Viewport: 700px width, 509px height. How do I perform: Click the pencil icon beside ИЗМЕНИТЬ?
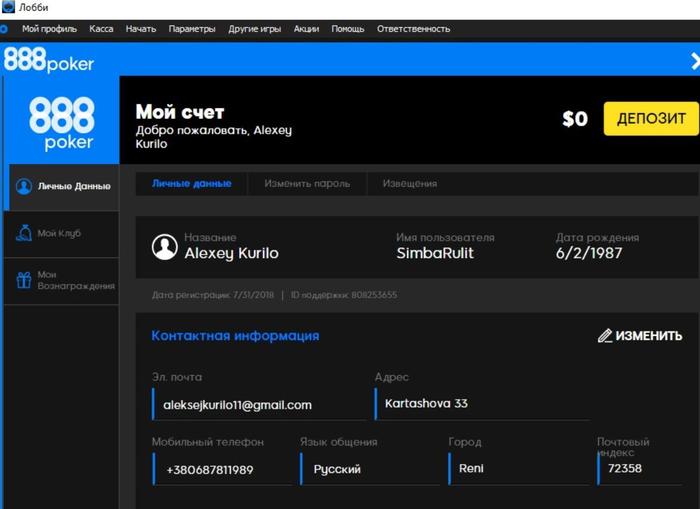pos(605,336)
